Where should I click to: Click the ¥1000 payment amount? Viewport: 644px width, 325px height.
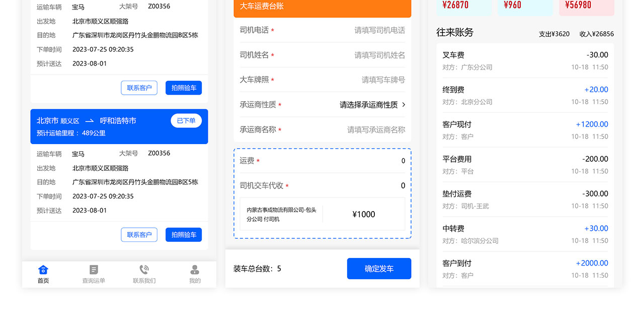click(x=364, y=214)
